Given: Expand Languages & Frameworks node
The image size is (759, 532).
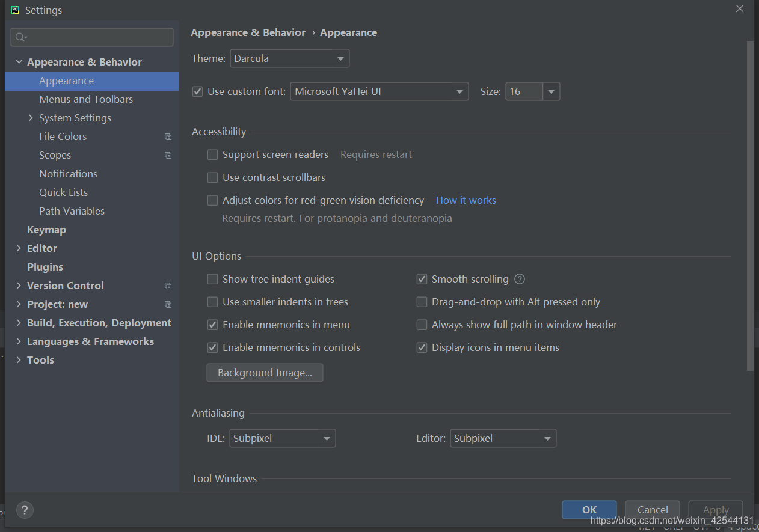Looking at the screenshot, I should click(x=19, y=341).
